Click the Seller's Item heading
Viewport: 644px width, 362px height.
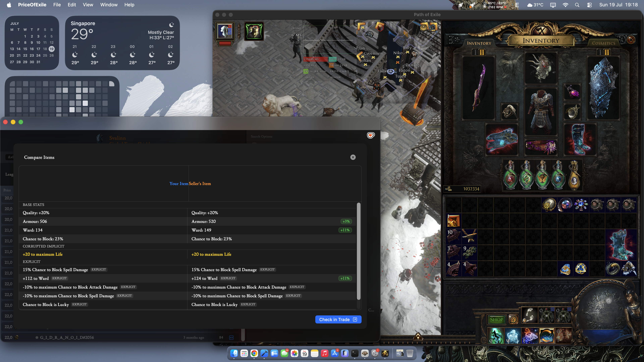click(x=200, y=184)
